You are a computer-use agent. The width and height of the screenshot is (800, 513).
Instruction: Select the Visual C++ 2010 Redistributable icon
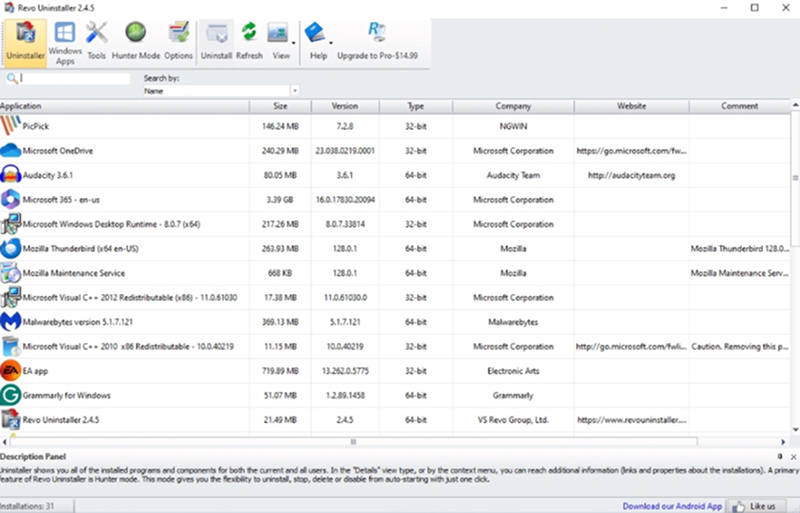pyautogui.click(x=11, y=346)
